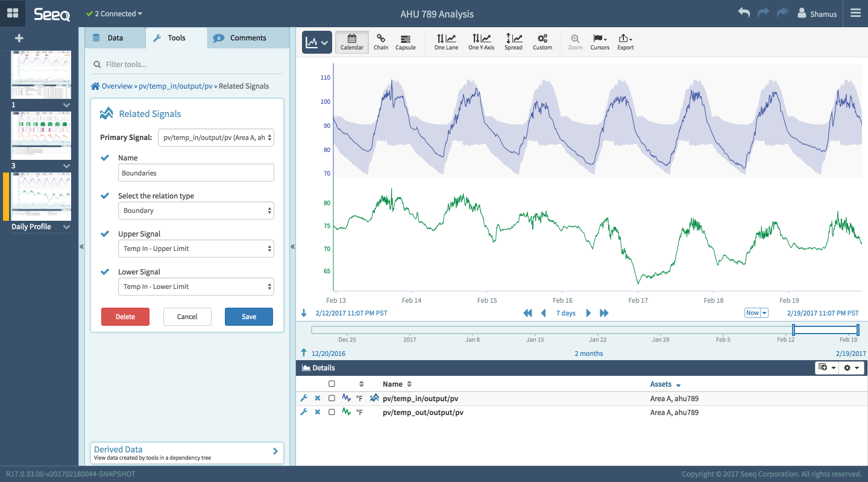Select the Spread display icon
The width and height of the screenshot is (868, 482).
514,41
